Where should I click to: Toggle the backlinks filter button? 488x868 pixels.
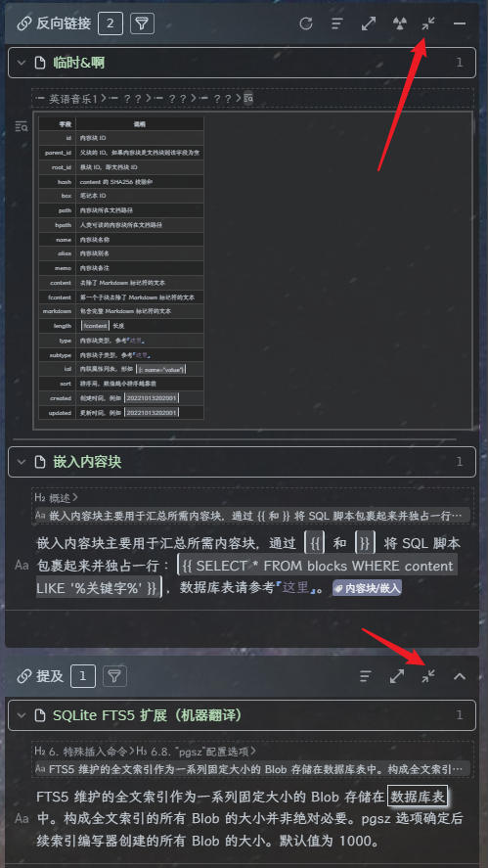coord(142,23)
